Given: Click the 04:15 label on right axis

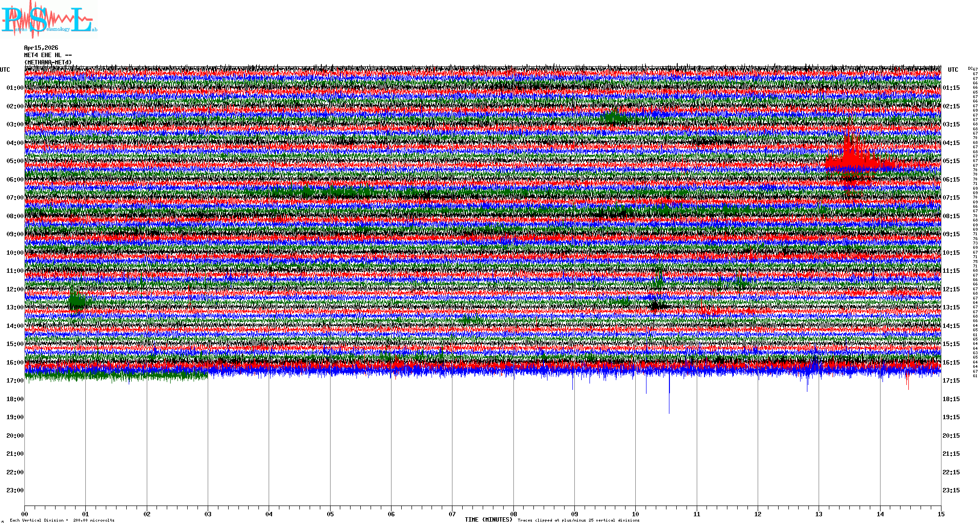Looking at the screenshot, I should (951, 143).
